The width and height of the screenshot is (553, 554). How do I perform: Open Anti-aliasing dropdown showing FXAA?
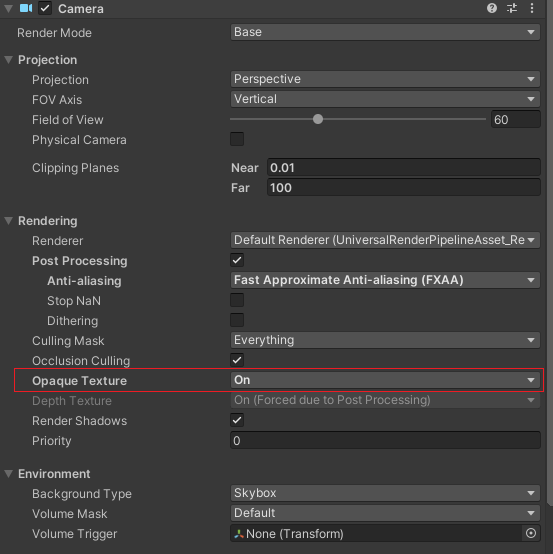tap(385, 280)
